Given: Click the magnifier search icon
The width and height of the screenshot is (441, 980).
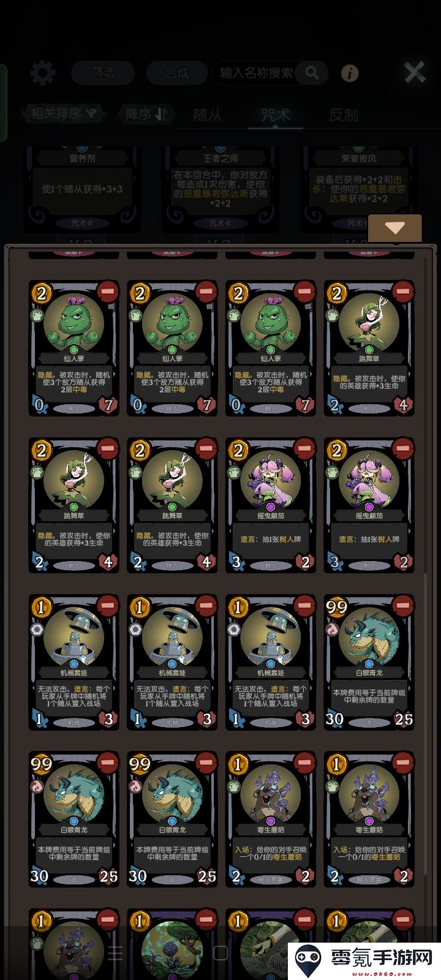Looking at the screenshot, I should [312, 73].
